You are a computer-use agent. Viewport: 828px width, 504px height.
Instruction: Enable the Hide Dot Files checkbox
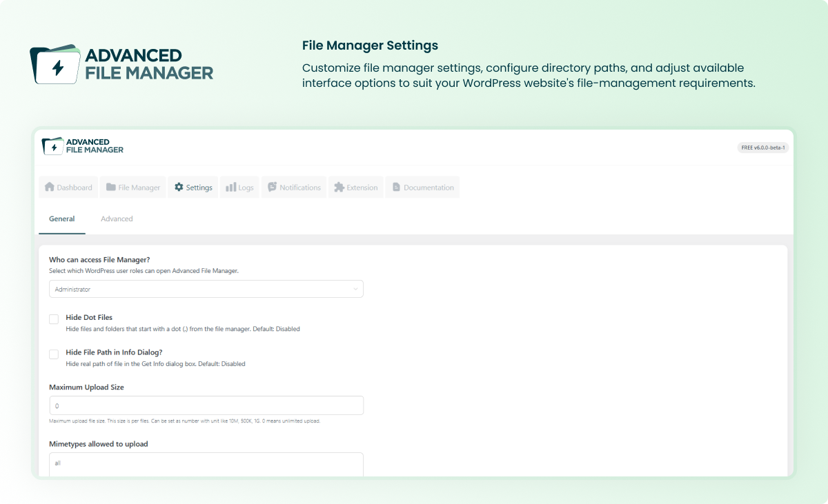(54, 319)
